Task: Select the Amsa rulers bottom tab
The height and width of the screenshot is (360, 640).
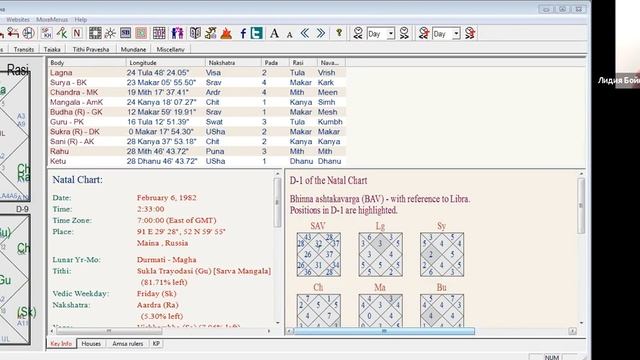Action: [x=128, y=344]
